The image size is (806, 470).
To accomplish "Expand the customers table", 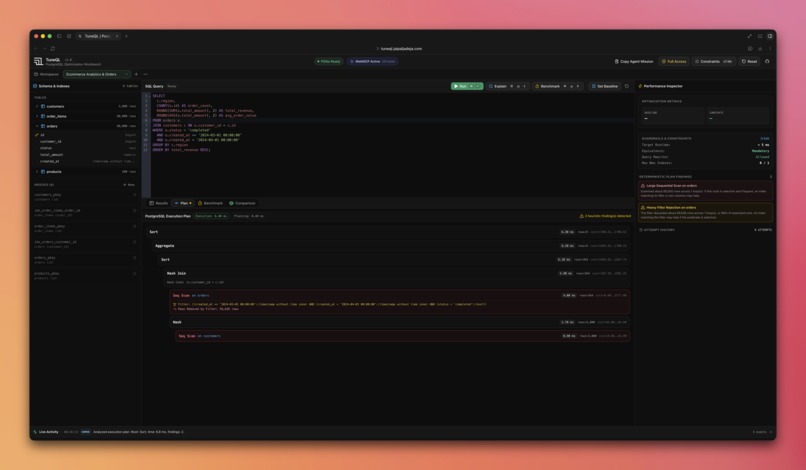I will point(85,106).
